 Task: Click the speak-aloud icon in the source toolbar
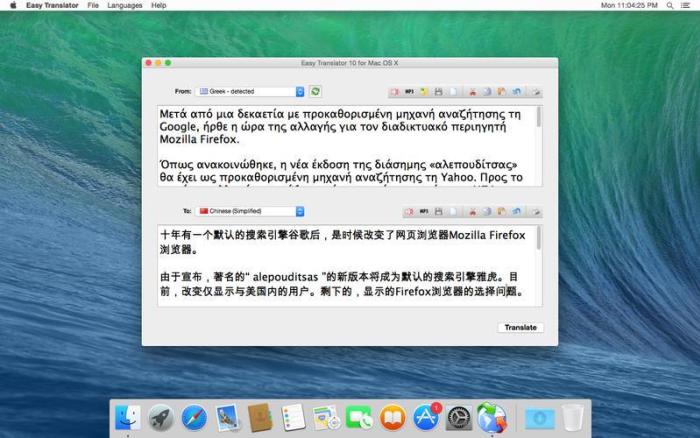point(395,92)
